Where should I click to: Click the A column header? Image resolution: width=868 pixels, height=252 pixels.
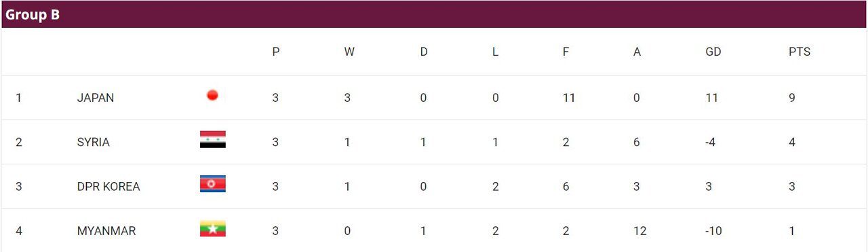point(637,52)
